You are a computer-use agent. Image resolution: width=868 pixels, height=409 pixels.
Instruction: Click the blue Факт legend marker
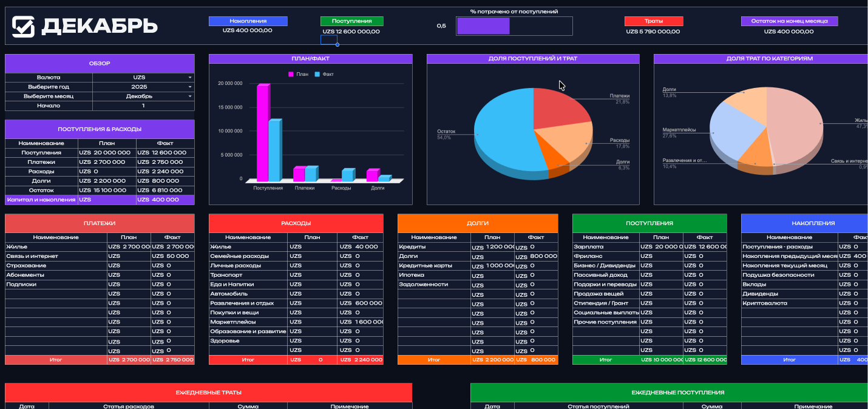pos(317,74)
